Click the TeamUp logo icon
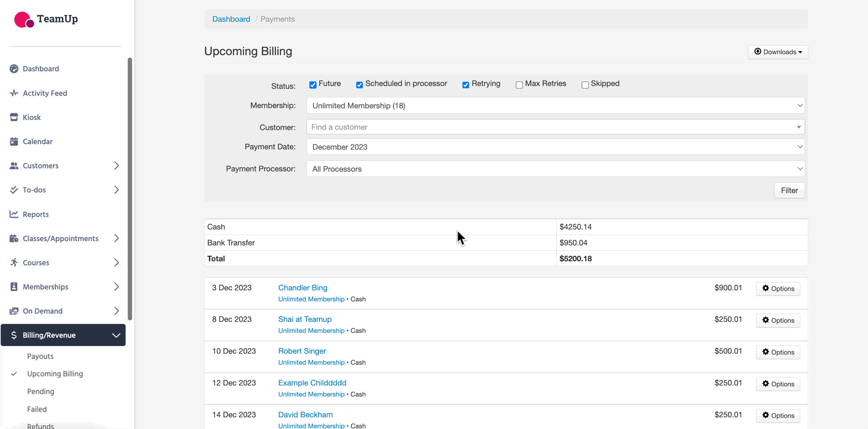Screen dimensions: 868x429 tap(24, 20)
